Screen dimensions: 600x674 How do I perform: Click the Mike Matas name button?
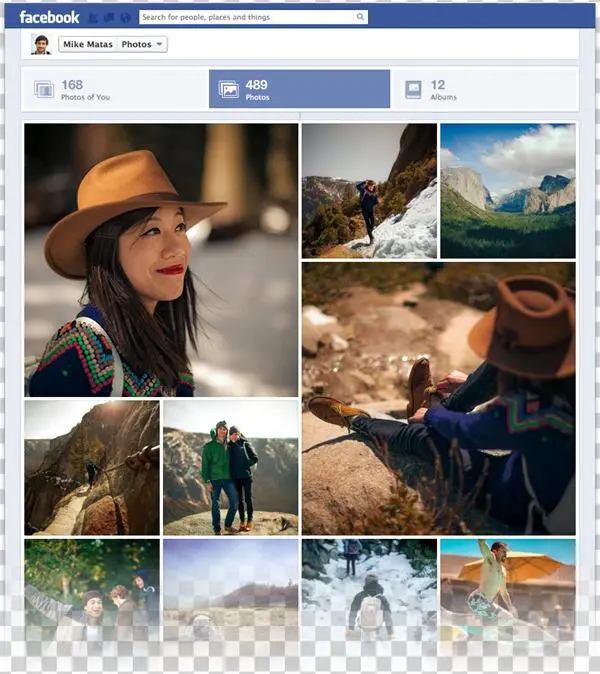point(88,44)
